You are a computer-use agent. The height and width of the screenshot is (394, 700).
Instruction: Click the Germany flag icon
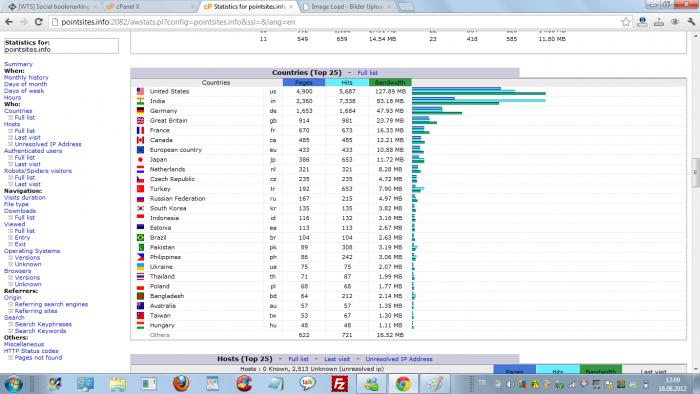140,111
